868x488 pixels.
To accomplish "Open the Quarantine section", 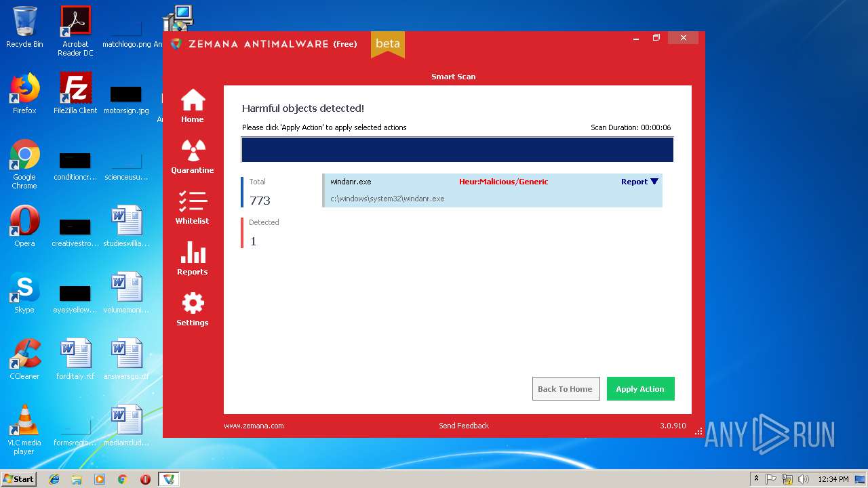I will (x=193, y=157).
